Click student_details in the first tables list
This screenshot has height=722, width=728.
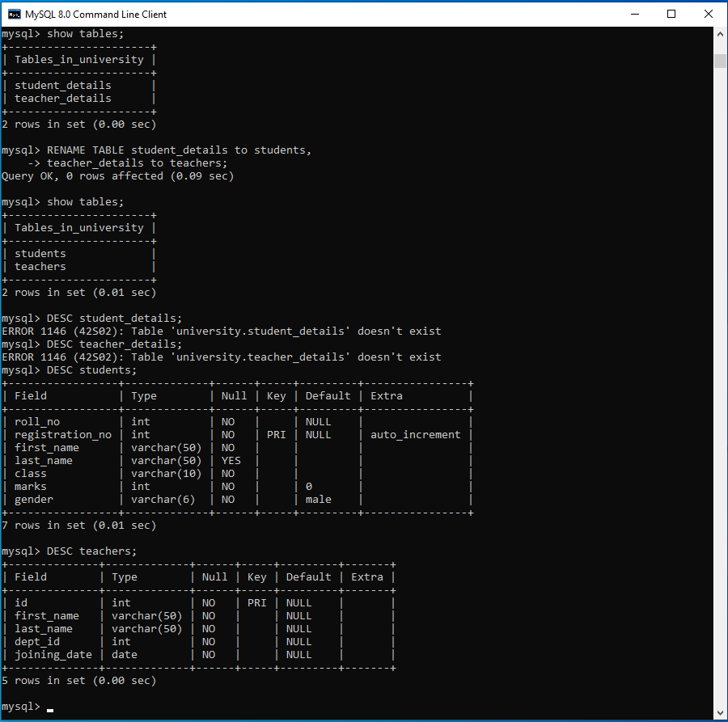click(63, 85)
